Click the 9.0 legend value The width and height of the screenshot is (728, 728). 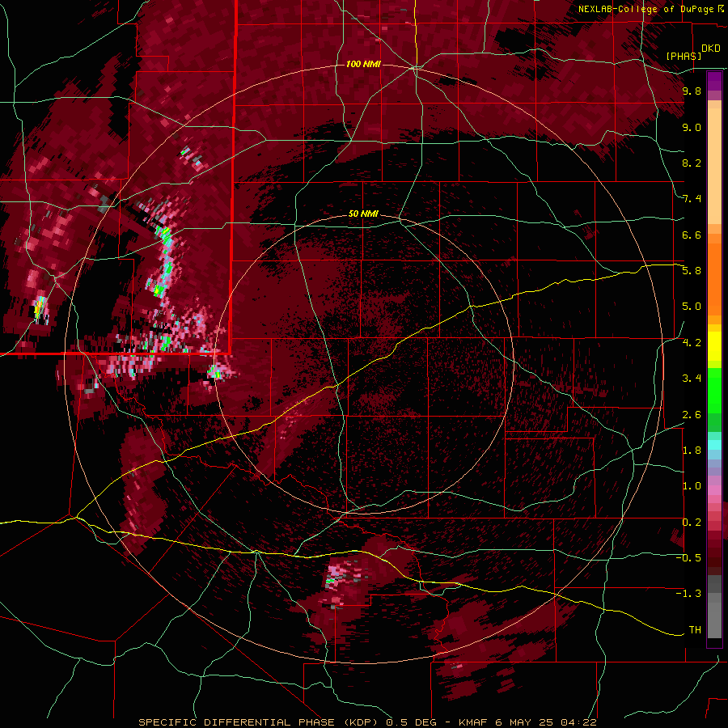[x=692, y=128]
